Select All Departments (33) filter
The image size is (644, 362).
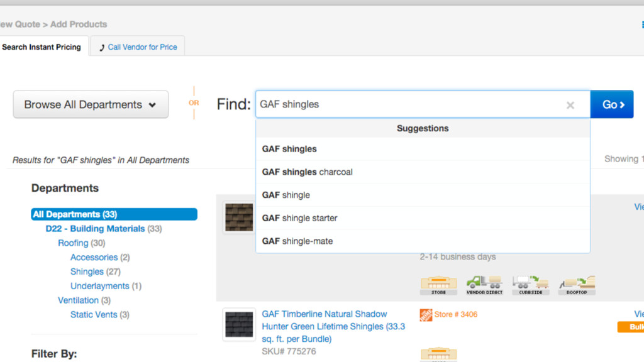pyautogui.click(x=114, y=214)
